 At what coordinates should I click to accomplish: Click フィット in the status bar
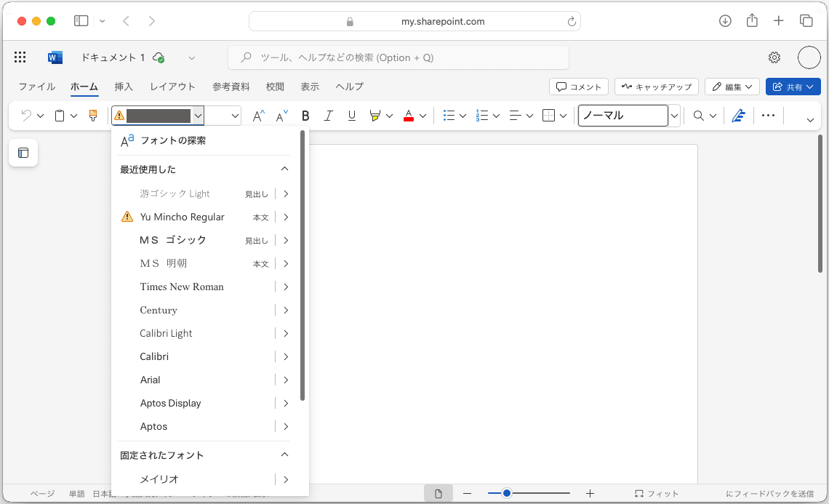point(657,493)
